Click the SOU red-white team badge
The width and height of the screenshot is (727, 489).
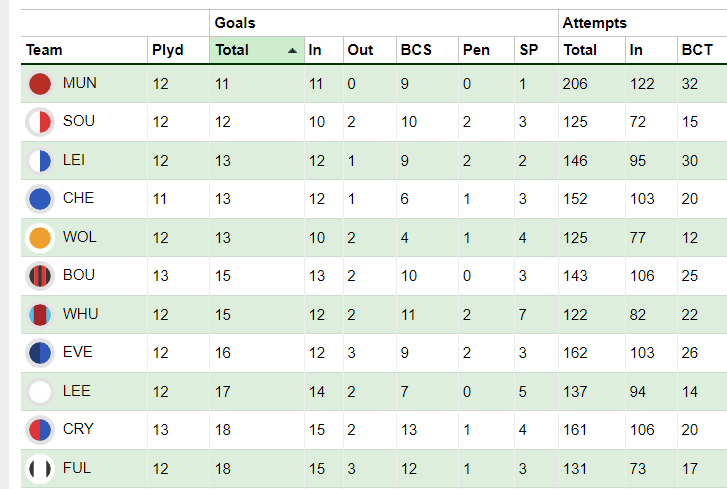pyautogui.click(x=40, y=122)
